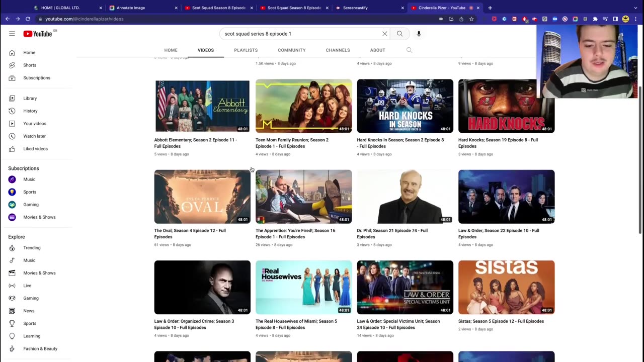Open the Dr. Phil video thumbnail
This screenshot has height=362, width=644.
coord(405,197)
